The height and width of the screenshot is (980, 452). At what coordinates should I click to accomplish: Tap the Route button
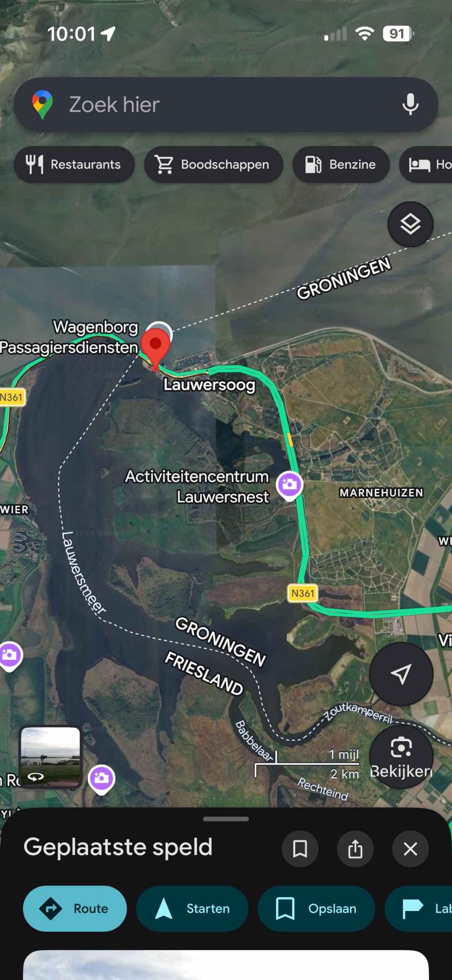[x=75, y=909]
